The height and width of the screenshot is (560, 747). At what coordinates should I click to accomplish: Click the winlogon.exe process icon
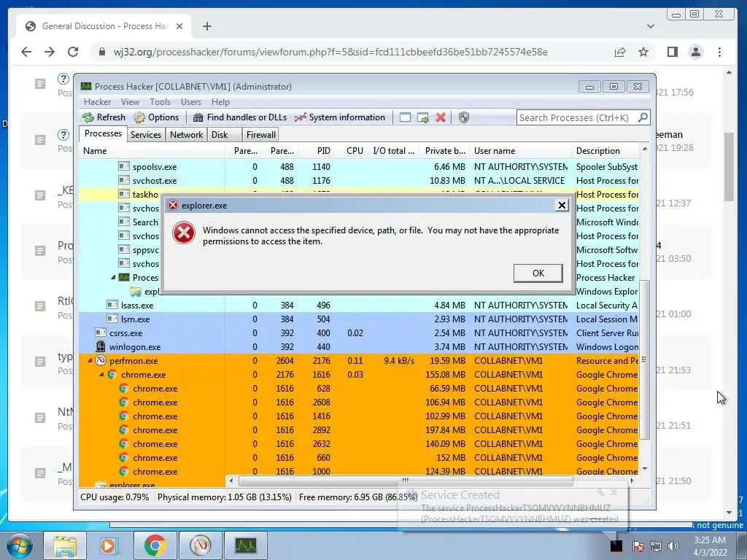click(x=101, y=346)
